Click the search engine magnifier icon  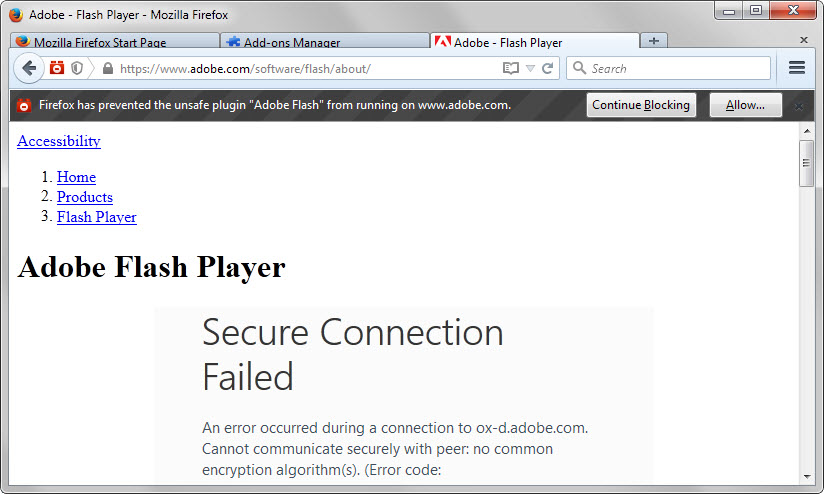[579, 69]
